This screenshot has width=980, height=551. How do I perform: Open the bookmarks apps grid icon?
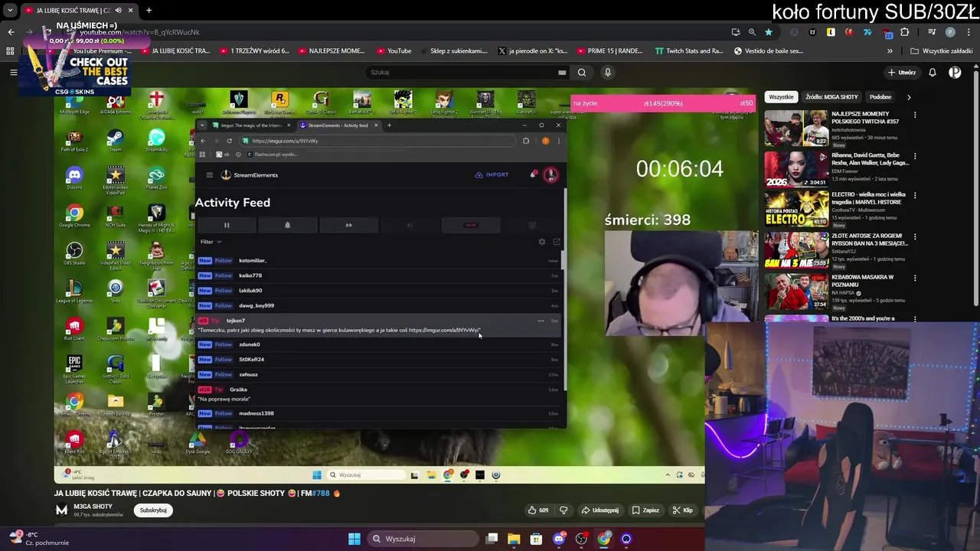point(10,51)
